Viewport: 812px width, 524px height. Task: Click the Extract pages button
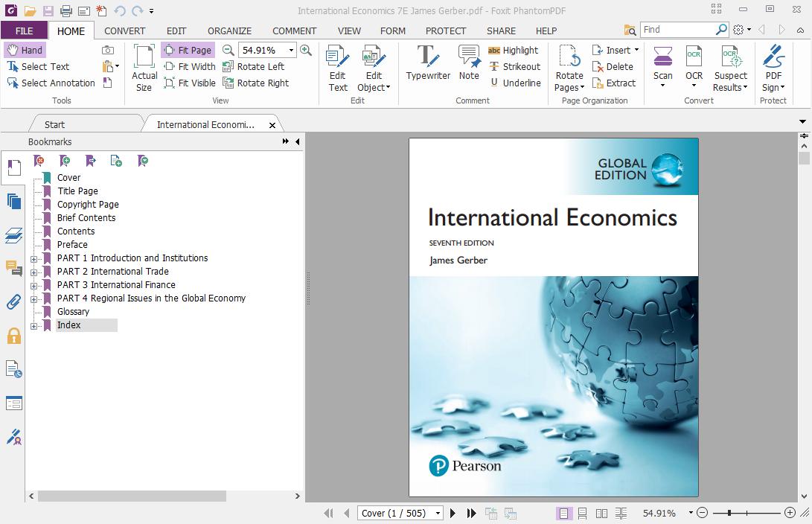[614, 83]
